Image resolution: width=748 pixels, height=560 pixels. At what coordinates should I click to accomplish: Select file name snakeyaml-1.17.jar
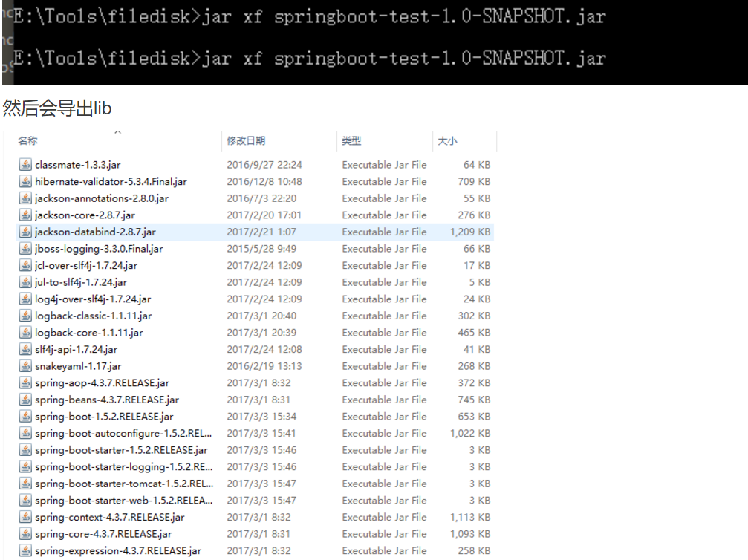point(78,366)
